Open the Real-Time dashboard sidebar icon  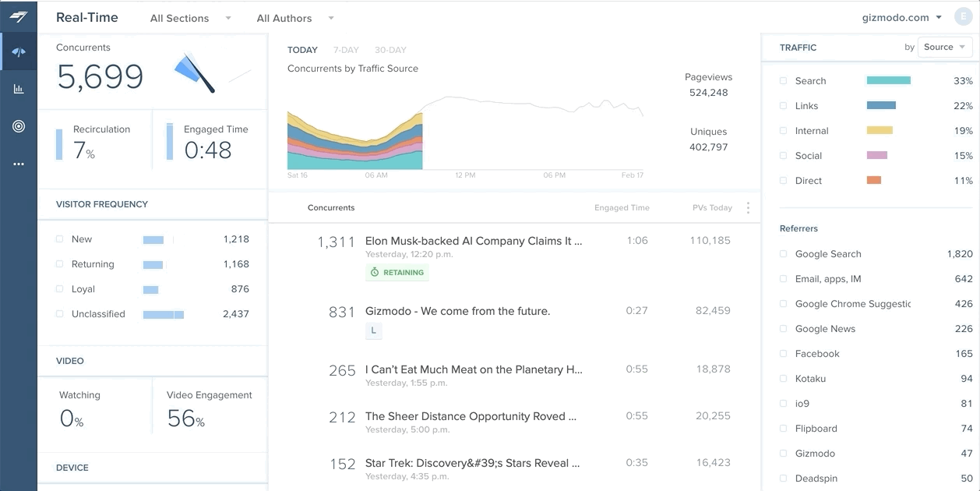coord(19,52)
